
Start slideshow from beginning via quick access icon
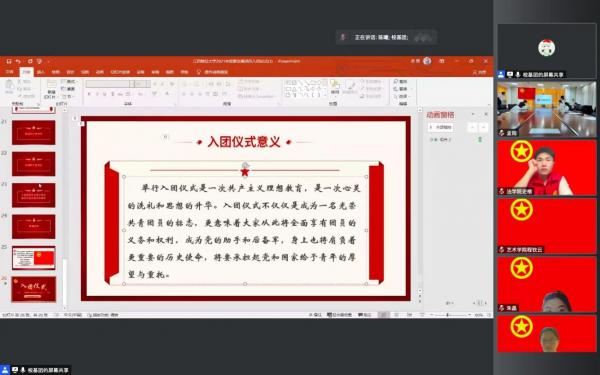(x=39, y=61)
